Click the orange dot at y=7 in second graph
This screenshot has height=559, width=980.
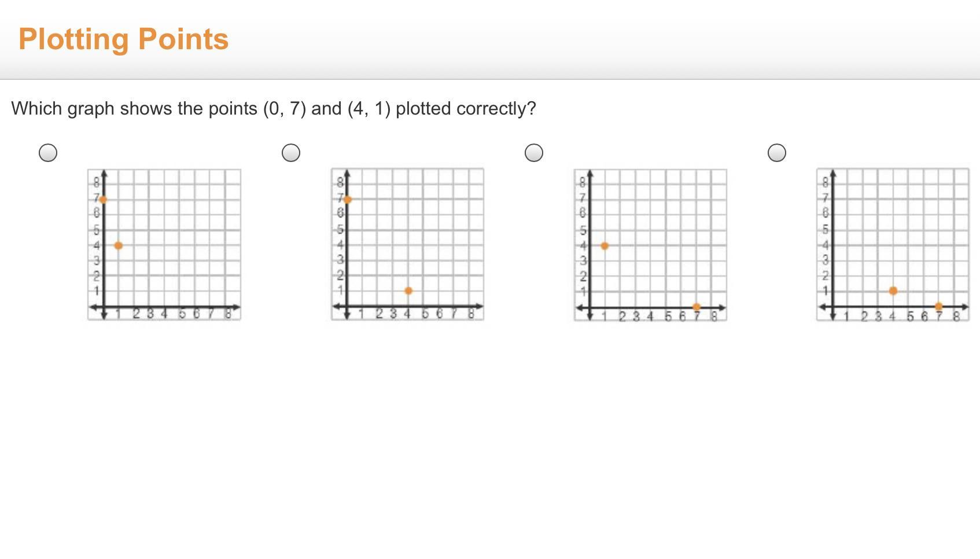(x=347, y=200)
